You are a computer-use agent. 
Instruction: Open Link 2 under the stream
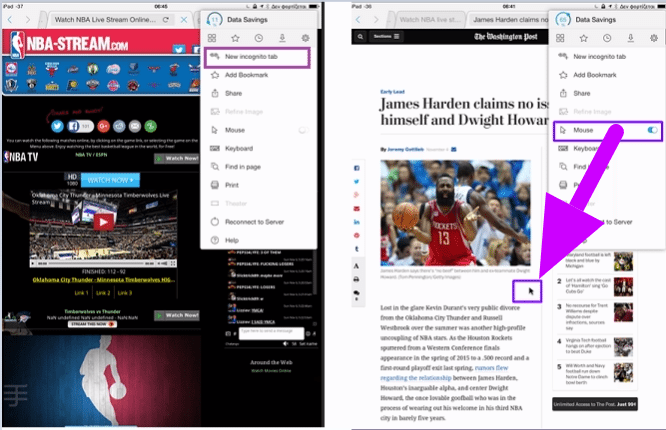tap(103, 293)
